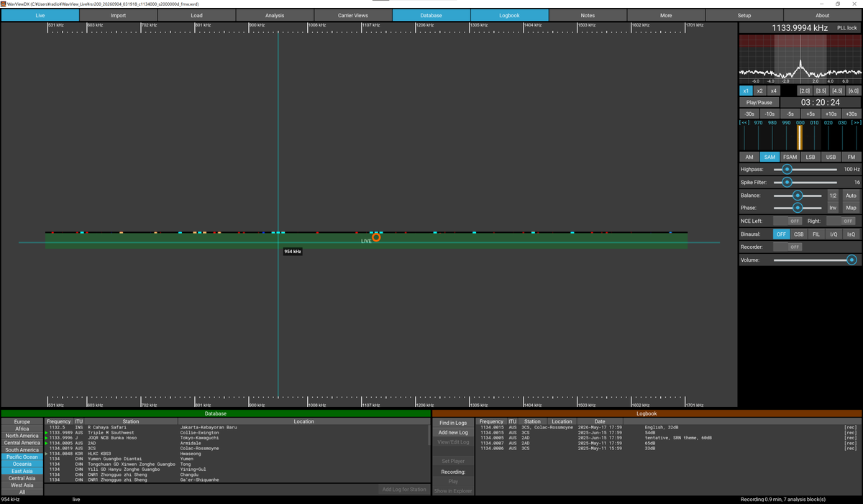
Task: Open the phase Map
Action: (851, 208)
